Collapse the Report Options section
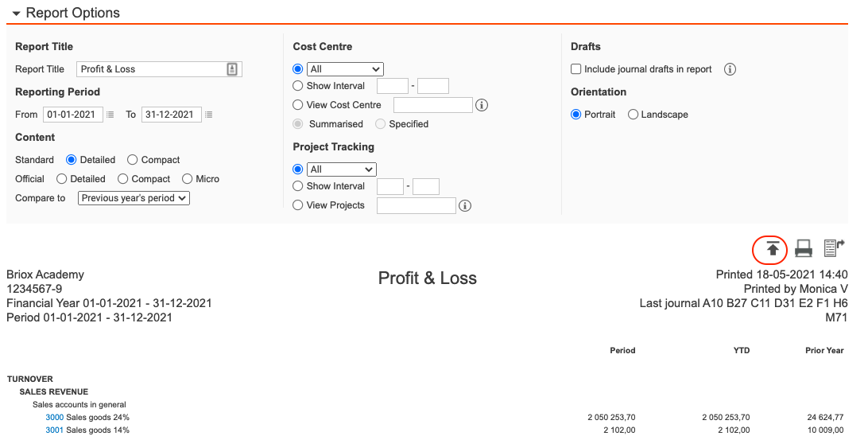Viewport: 868px width, 436px height. [16, 14]
